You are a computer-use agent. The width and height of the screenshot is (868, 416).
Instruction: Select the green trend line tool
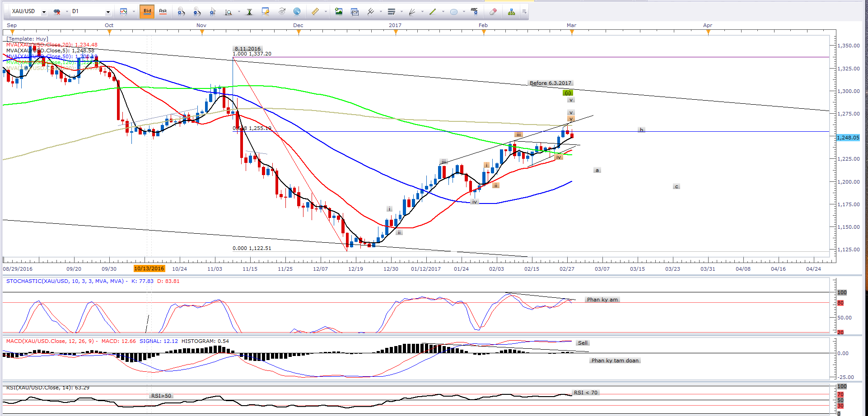433,12
